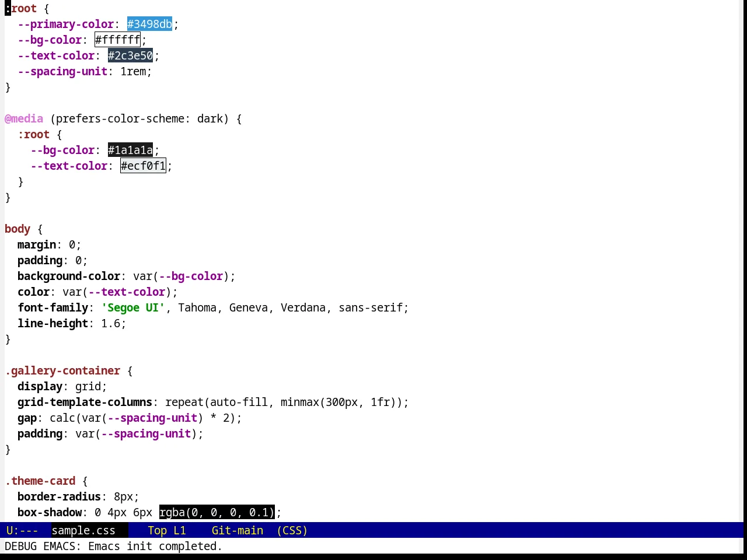Viewport: 747px width, 560px height.
Task: Click the font-family property
Action: pos(53,307)
